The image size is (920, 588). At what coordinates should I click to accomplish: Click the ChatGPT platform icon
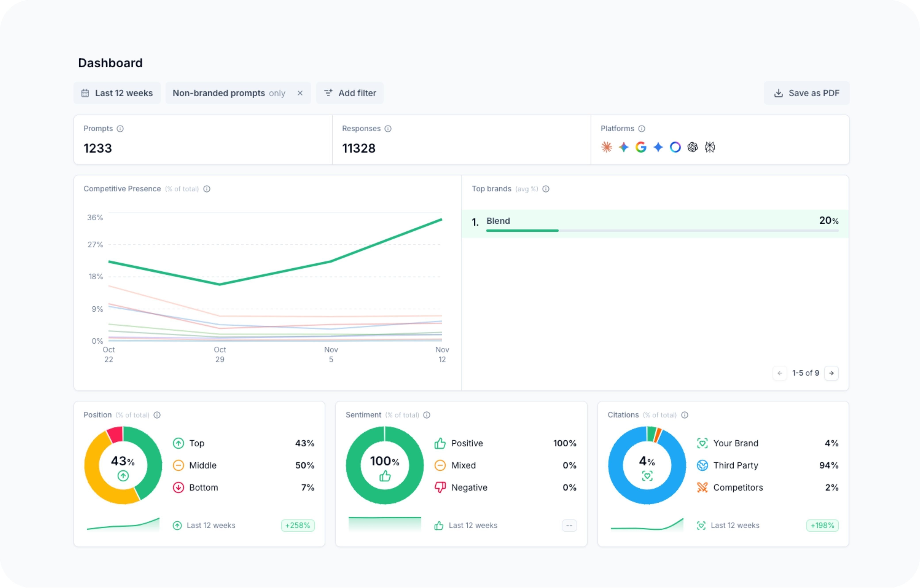point(692,147)
